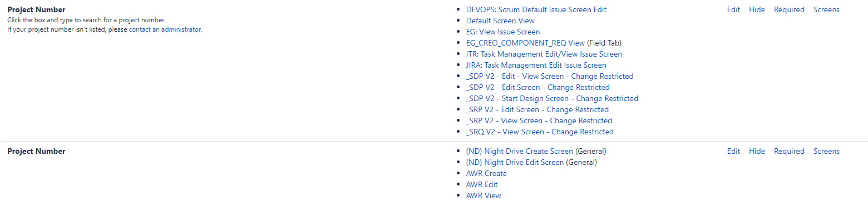The image size is (868, 201).
Task: Open _SDP V2 - Start Design Screen link
Action: point(552,98)
